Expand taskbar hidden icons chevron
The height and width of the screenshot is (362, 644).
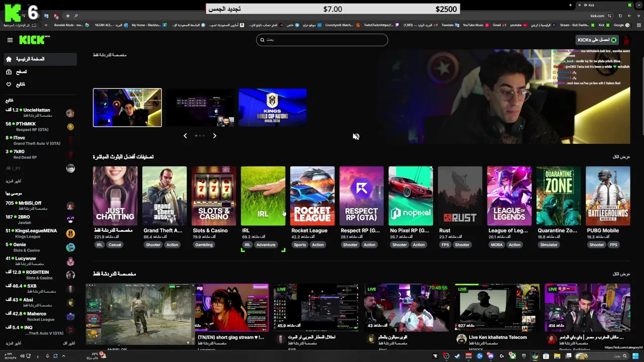63,356
